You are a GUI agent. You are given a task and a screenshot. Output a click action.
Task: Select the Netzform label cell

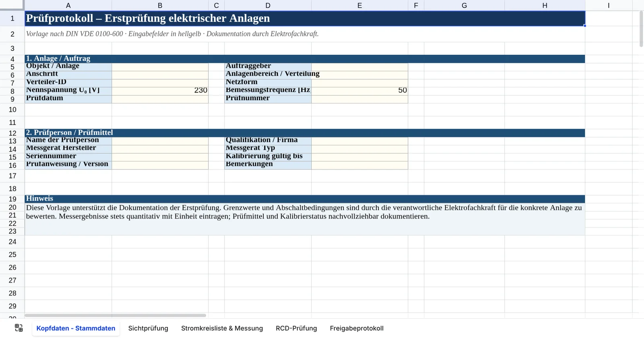click(x=268, y=83)
